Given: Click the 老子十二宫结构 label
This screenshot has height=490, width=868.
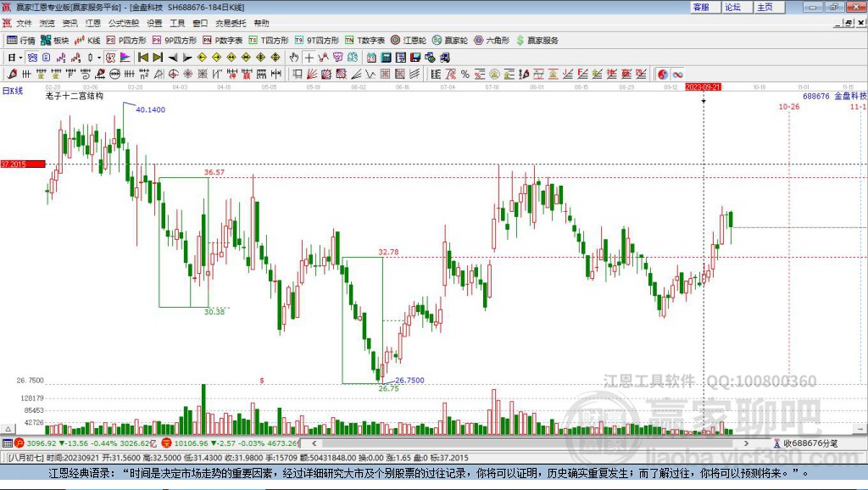Looking at the screenshot, I should pyautogui.click(x=75, y=97).
